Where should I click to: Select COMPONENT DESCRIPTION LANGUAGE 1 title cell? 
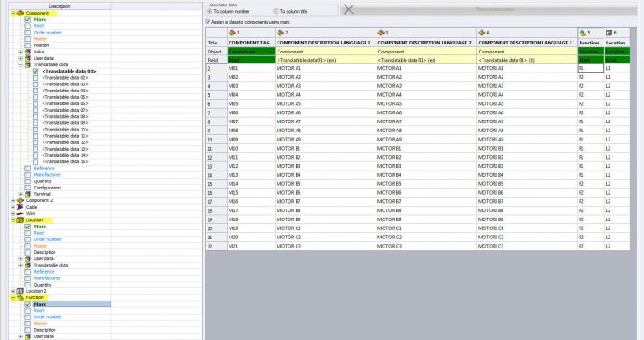pyautogui.click(x=326, y=43)
